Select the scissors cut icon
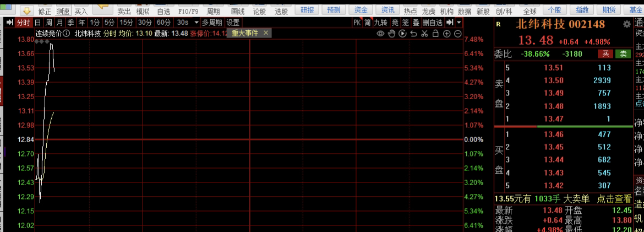644x232 pixels. click(425, 34)
